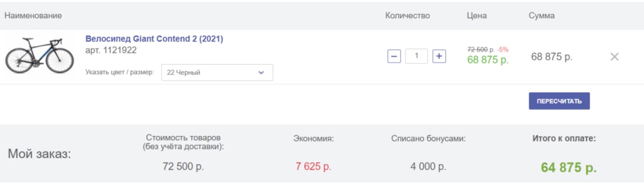Click the dropdown chevron for color/size

click(261, 72)
